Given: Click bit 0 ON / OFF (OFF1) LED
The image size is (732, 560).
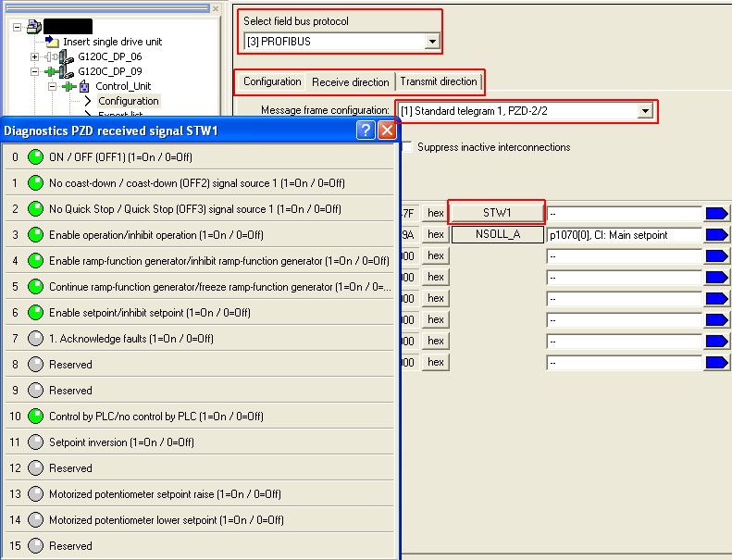Looking at the screenshot, I should coord(35,157).
